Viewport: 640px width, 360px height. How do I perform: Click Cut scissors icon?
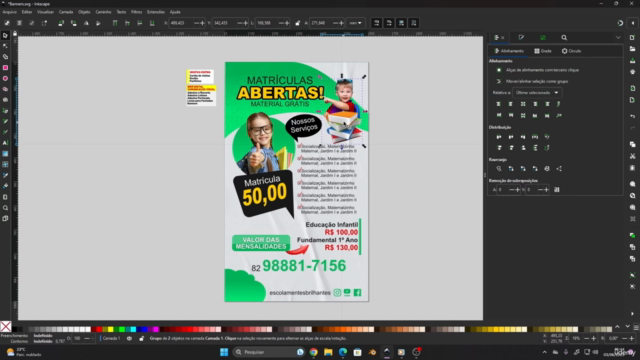click(632, 156)
